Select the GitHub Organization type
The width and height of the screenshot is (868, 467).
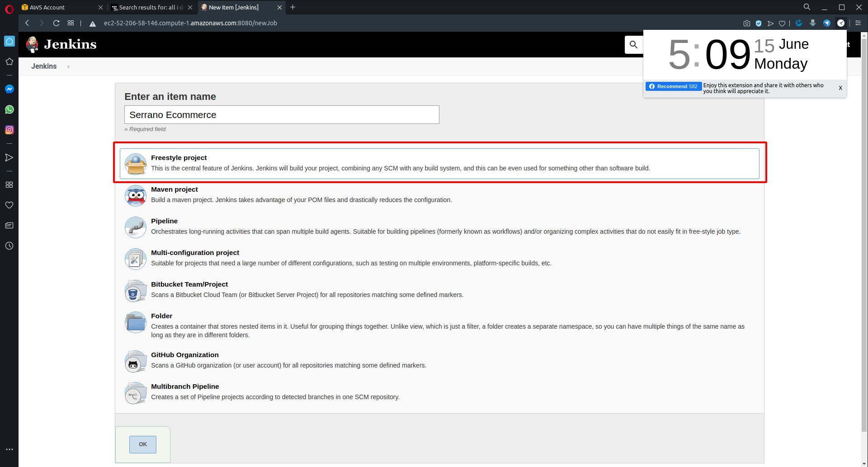tap(439, 360)
